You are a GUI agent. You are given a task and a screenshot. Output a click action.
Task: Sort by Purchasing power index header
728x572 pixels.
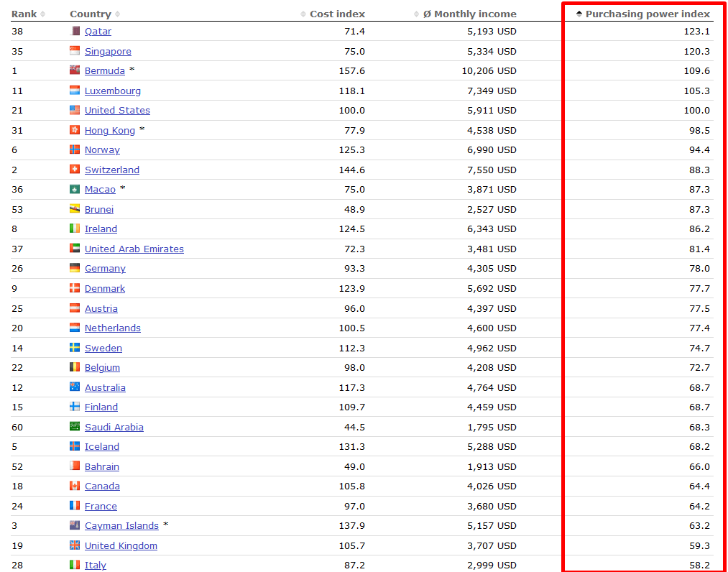pos(643,14)
